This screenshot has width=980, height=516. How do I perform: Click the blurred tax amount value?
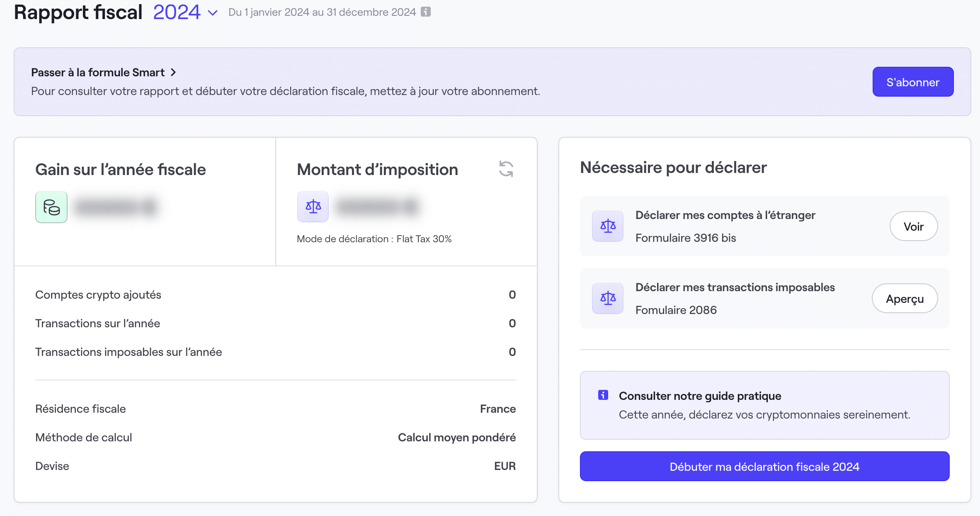click(x=377, y=207)
